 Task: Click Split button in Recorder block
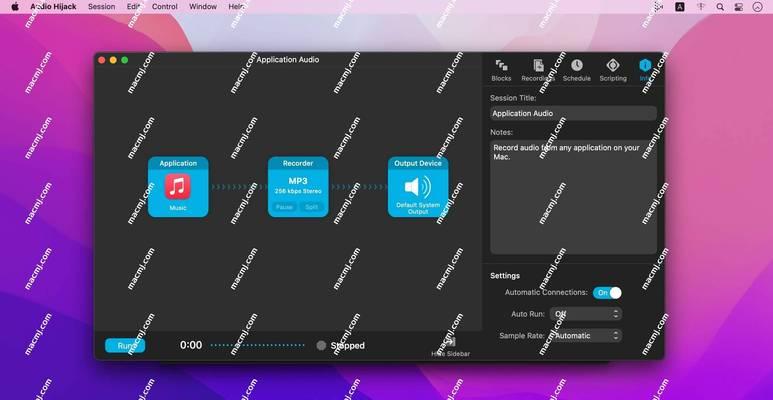312,207
